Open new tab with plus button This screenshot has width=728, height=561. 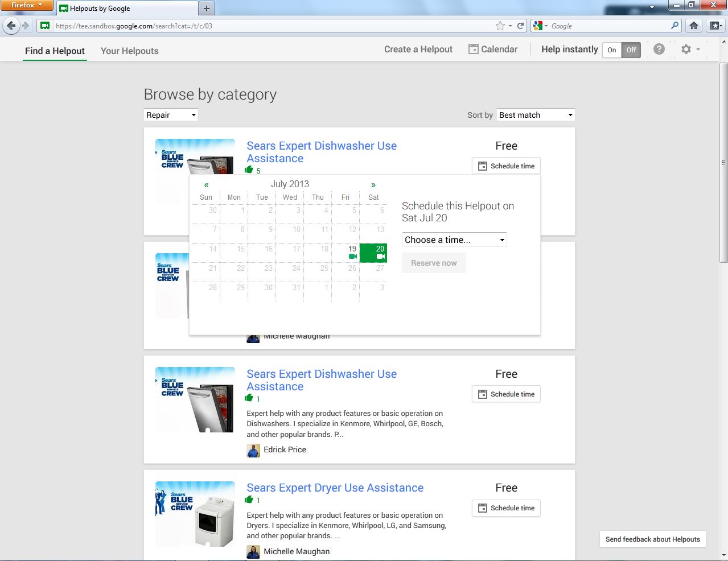point(207,8)
